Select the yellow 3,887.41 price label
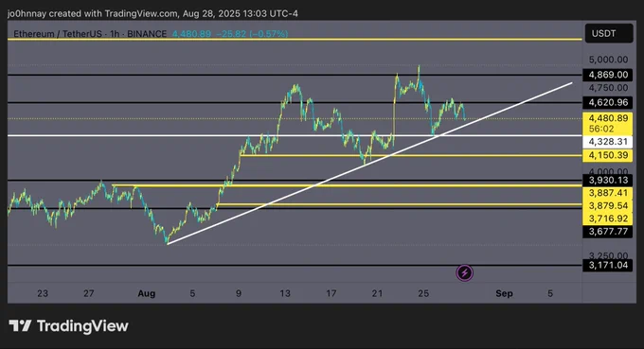This screenshot has width=644, height=349. click(608, 193)
